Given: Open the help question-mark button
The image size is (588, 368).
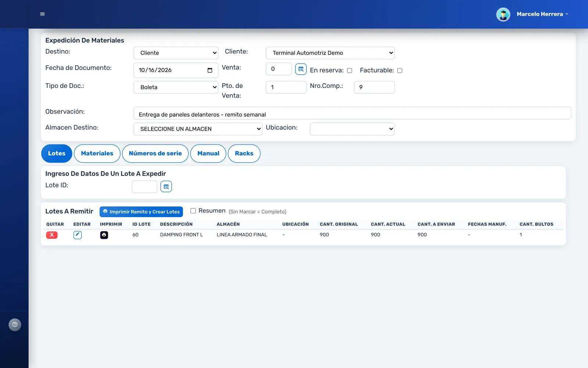Looking at the screenshot, I should click(x=15, y=325).
